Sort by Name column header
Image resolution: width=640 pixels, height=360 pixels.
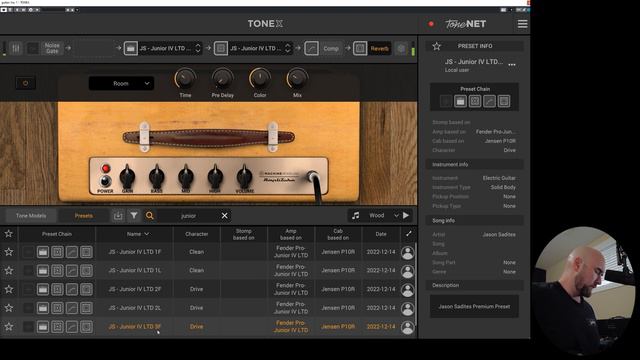pos(138,234)
